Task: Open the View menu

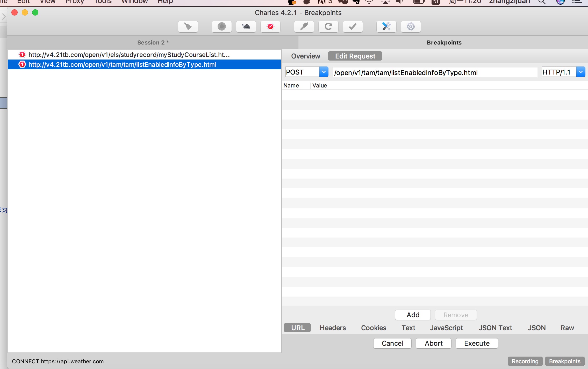Action: click(x=47, y=2)
